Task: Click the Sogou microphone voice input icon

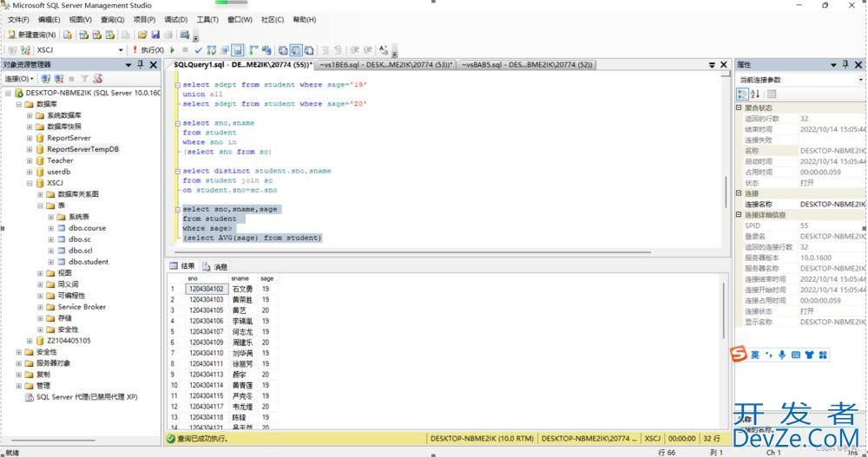Action: click(x=782, y=355)
